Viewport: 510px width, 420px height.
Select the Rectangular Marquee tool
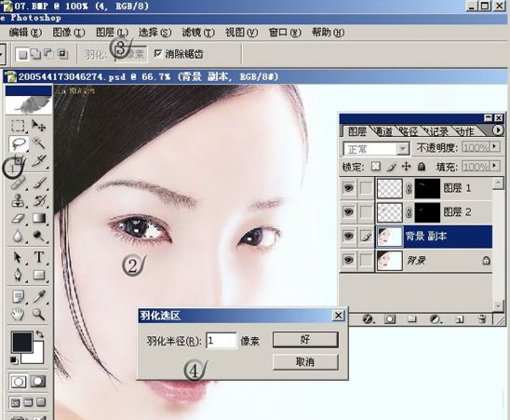point(19,126)
